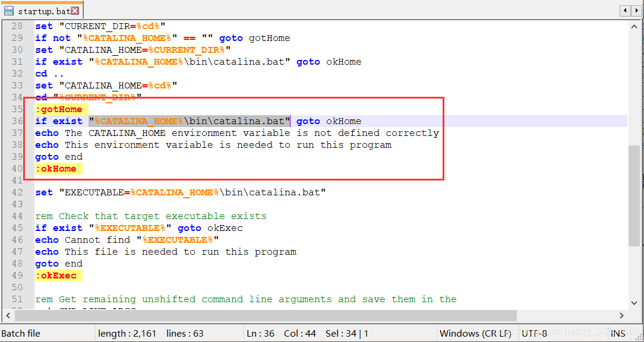Click 'goto gotHome' on line 29
644x342 pixels.
[x=255, y=38]
